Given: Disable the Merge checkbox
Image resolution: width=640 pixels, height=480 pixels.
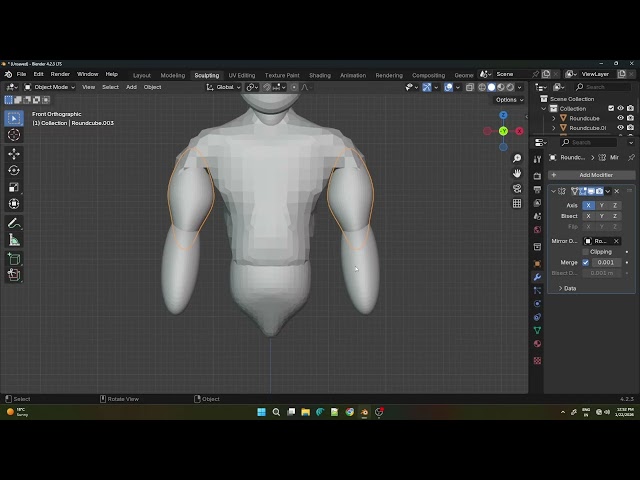Looking at the screenshot, I should (x=585, y=262).
